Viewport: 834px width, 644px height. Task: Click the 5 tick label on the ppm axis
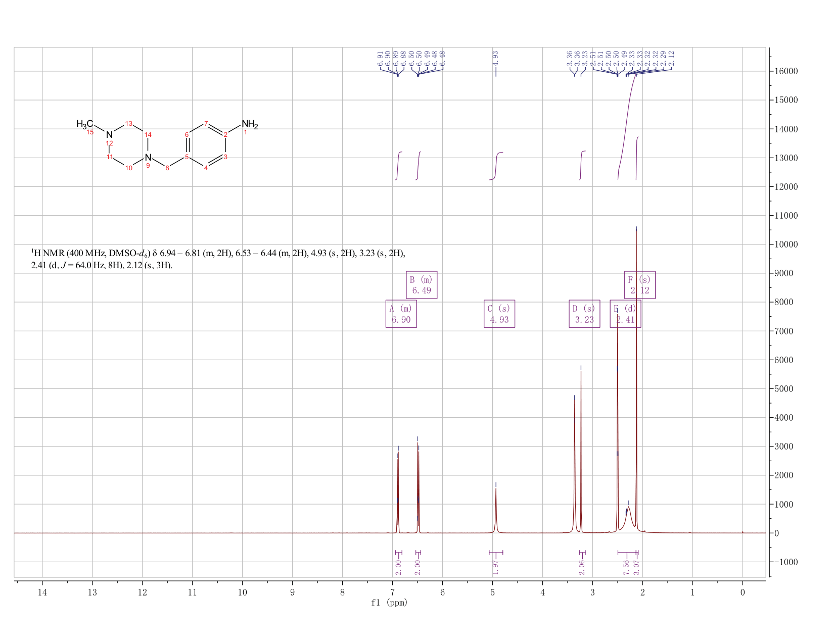coord(493,592)
